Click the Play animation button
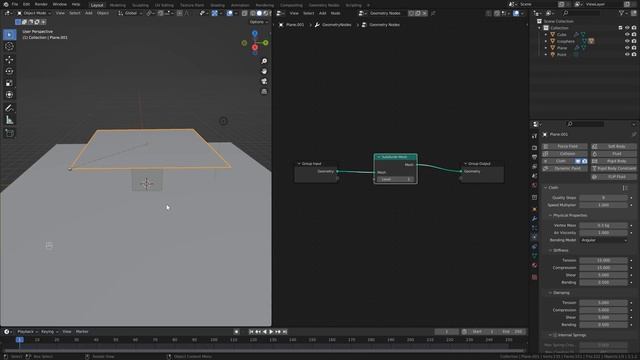The width and height of the screenshot is (640, 360). [271, 332]
